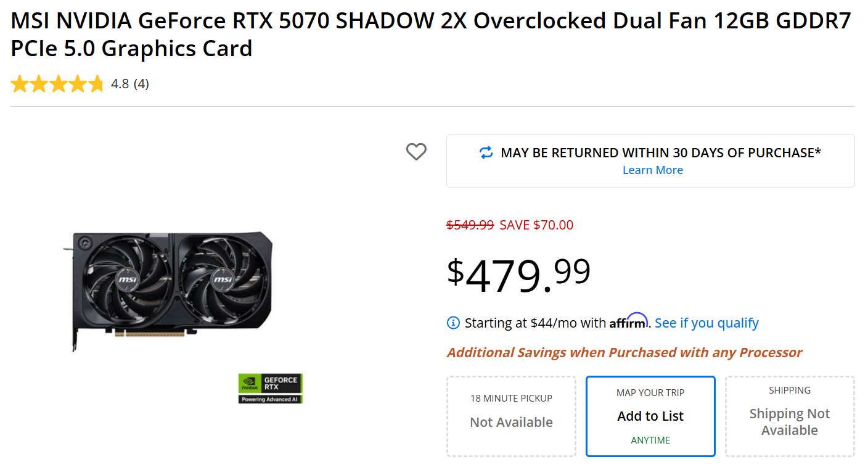This screenshot has height=467, width=868.
Task: Click the 4.8 rating score
Action: pyautogui.click(x=120, y=84)
